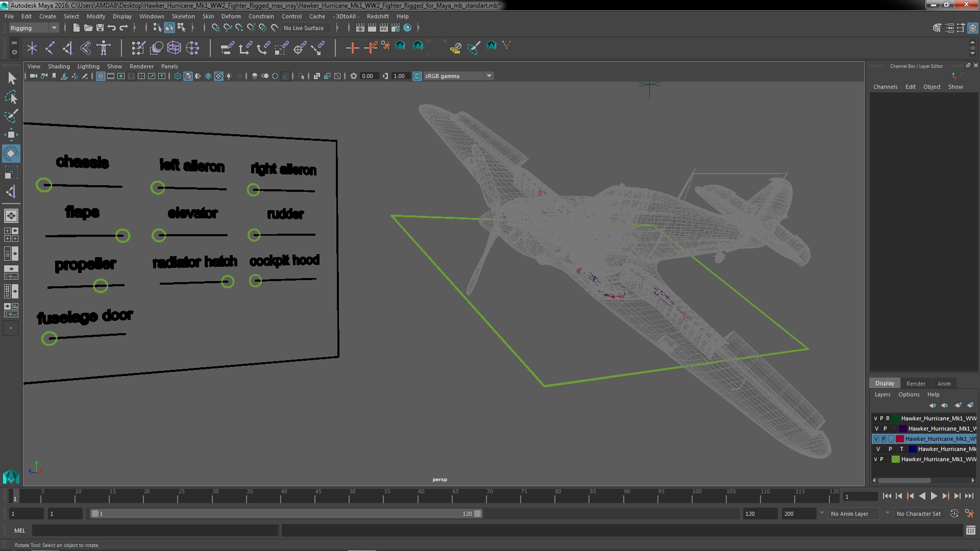This screenshot has height=551, width=980.
Task: Click the red layer color swatch
Action: coord(900,439)
